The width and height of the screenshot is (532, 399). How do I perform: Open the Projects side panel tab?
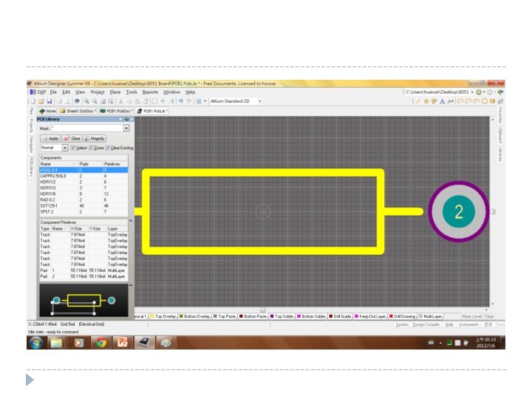click(31, 126)
